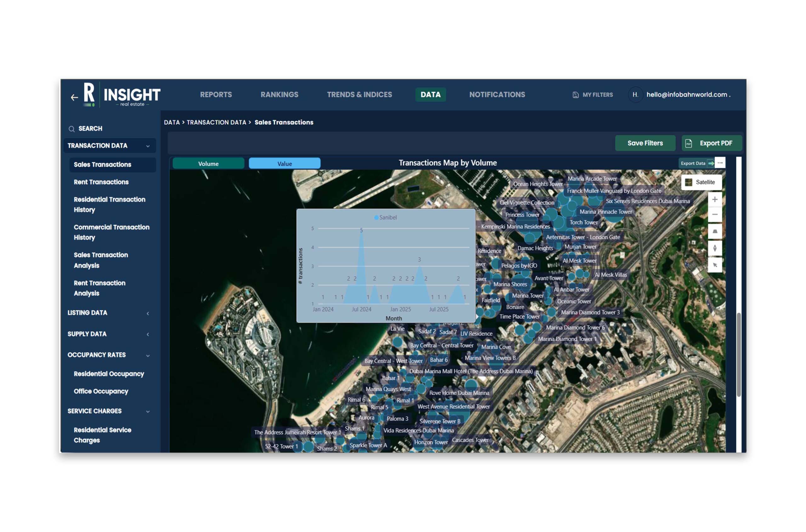Toggle the Satellite map style button
Image resolution: width=806 pixels, height=532 pixels.
pos(701,182)
